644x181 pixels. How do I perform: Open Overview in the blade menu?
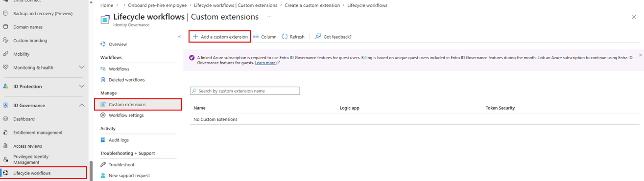pyautogui.click(x=118, y=44)
